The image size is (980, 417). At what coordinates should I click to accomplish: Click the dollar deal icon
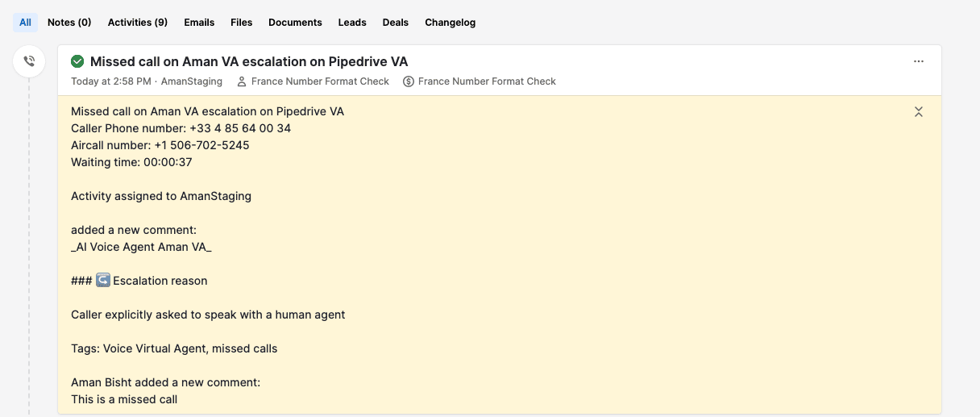[x=409, y=81]
